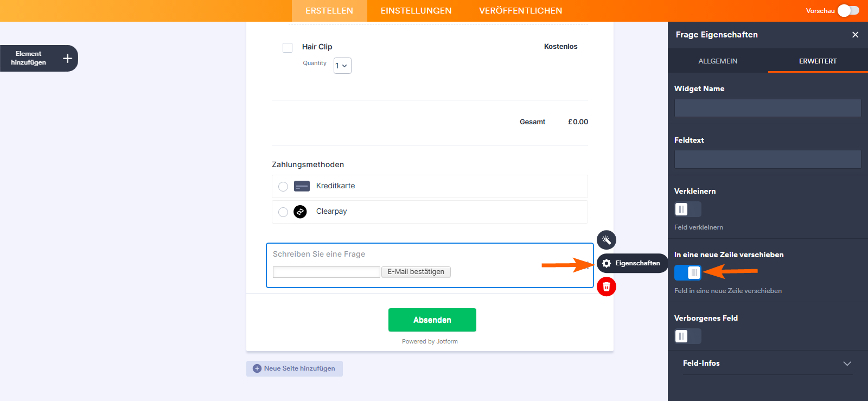Viewport: 868px width, 401px height.
Task: Click the Widget Name input field
Action: (x=768, y=108)
